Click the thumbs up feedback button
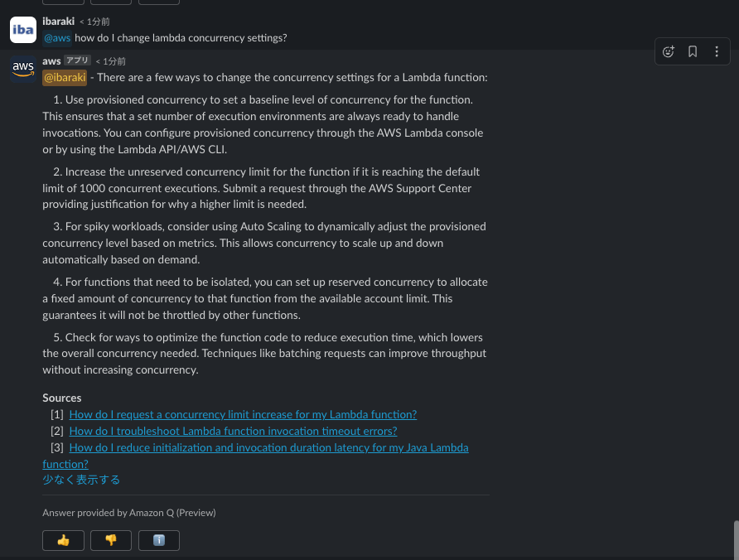Image resolution: width=739 pixels, height=560 pixels. coord(63,540)
